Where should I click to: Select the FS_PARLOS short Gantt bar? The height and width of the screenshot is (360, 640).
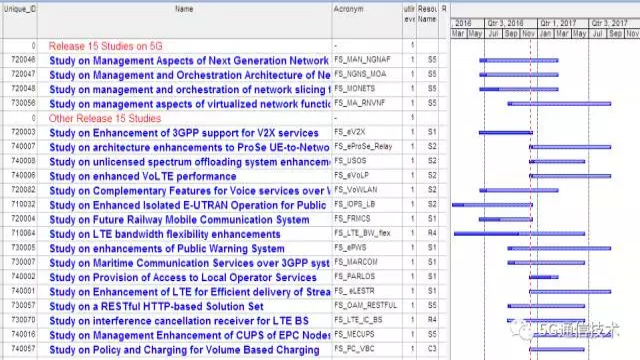[x=544, y=277]
